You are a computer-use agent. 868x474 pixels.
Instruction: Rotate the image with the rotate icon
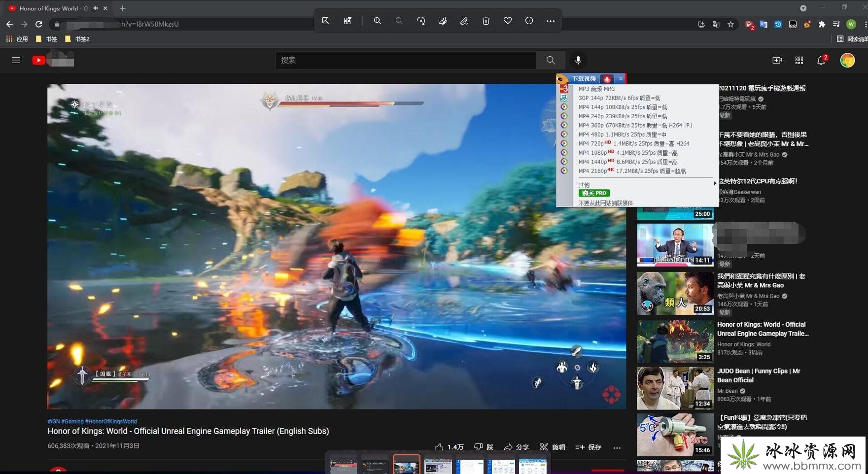pos(421,21)
